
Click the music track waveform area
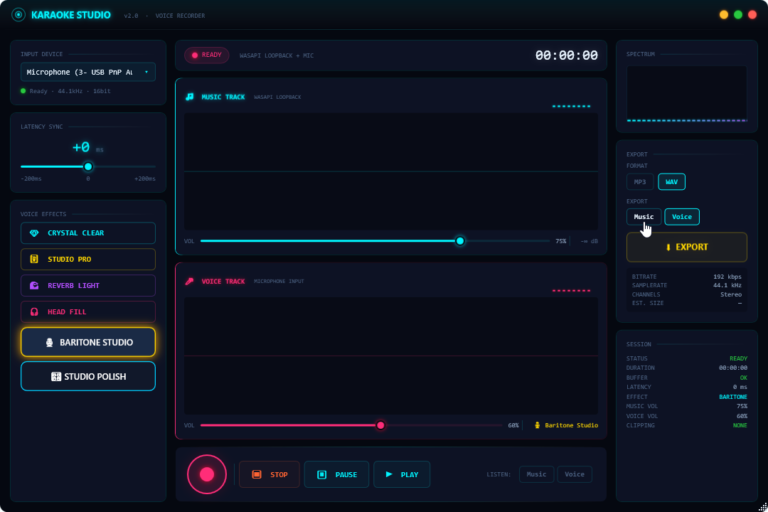tap(391, 171)
